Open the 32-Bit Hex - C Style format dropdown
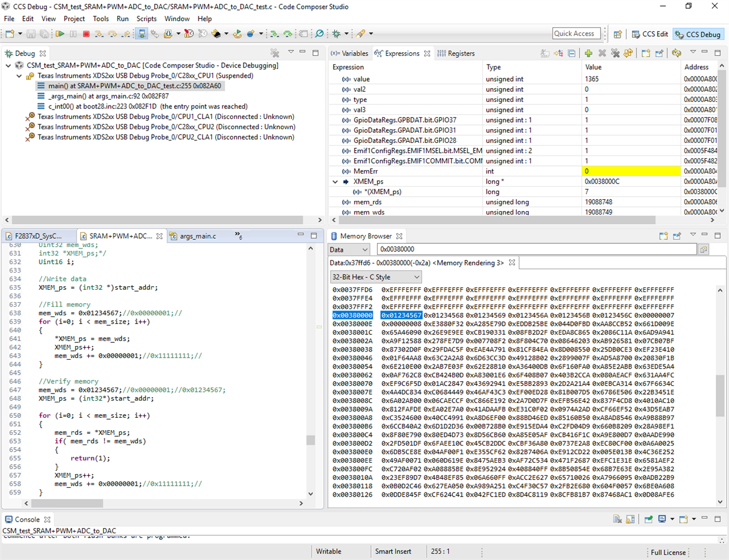The image size is (729, 560). coord(376,277)
